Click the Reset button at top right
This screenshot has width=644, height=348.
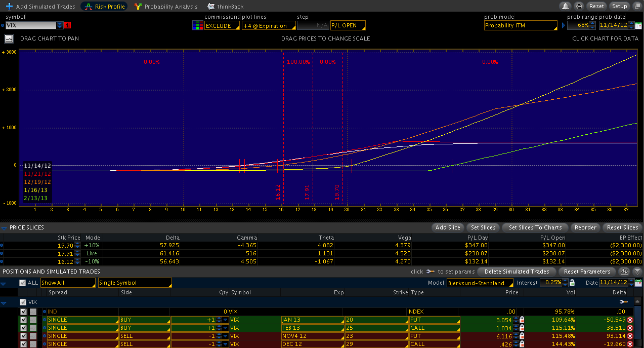(x=597, y=6)
